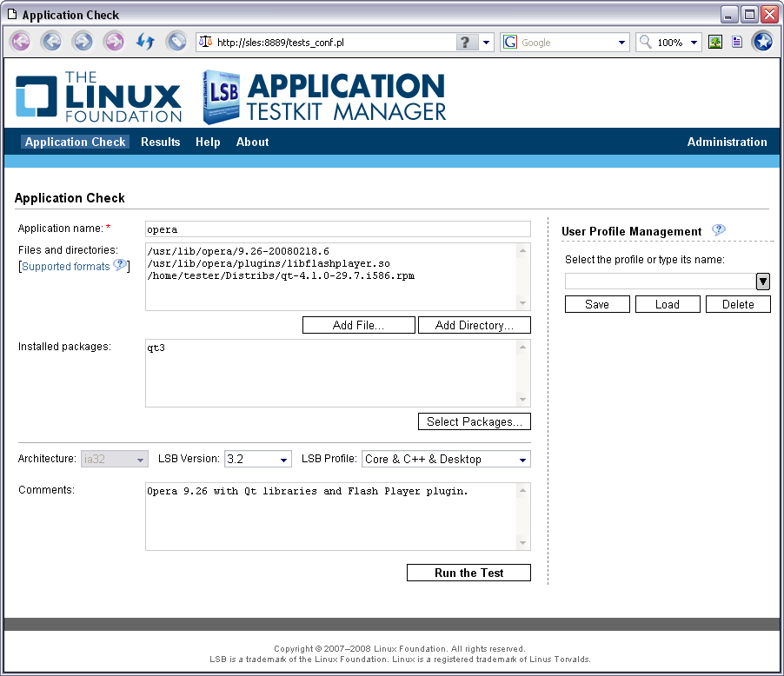
Task: Open the Application Check menu tab
Action: (x=75, y=142)
